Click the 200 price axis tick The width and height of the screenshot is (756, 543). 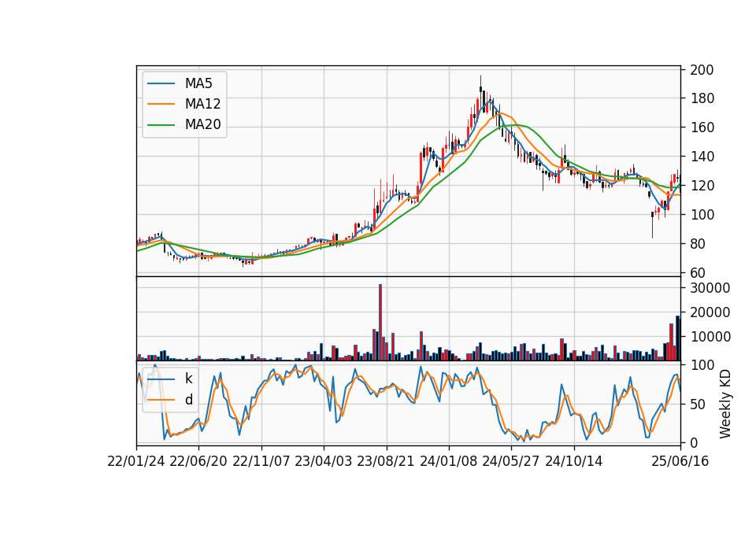point(702,70)
